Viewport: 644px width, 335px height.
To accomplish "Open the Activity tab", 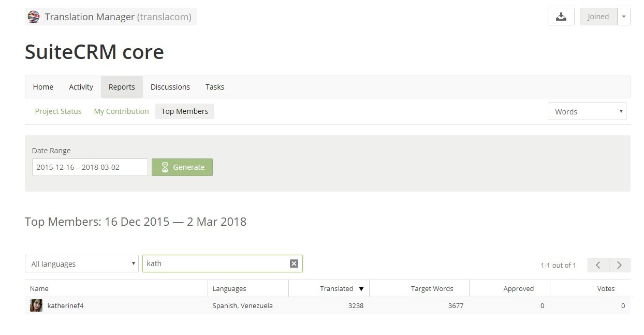I will point(81,87).
